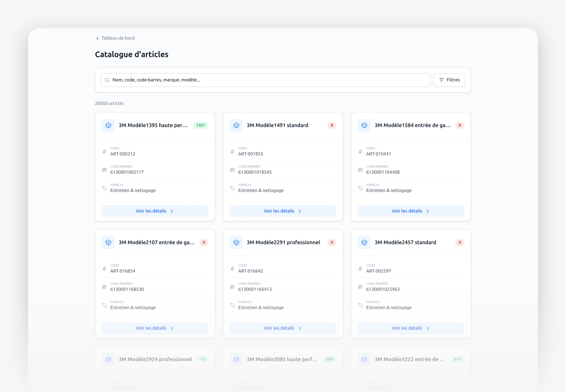The image size is (566, 392).
Task: Click the barcode value 6130001018545
Action: tap(255, 172)
